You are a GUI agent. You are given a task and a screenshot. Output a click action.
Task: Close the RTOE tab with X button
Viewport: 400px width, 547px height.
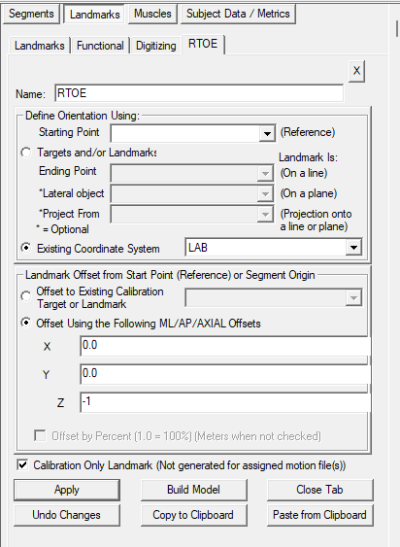(356, 71)
